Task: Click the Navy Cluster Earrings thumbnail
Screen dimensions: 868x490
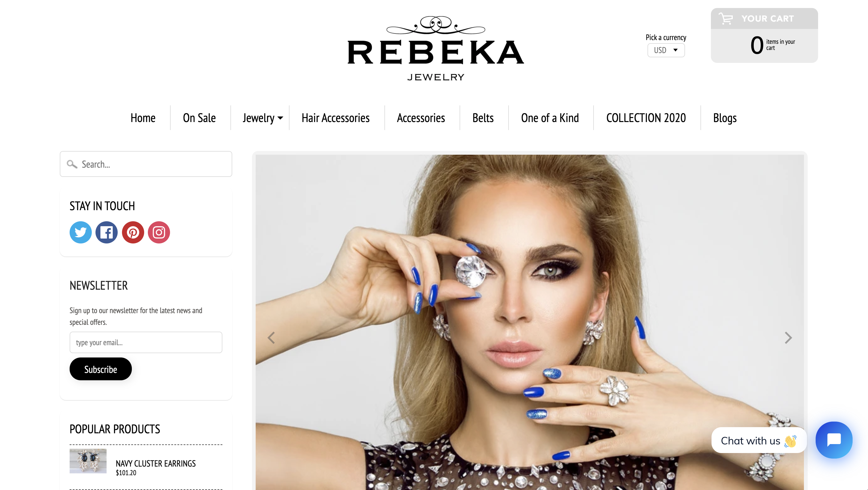Action: point(88,461)
